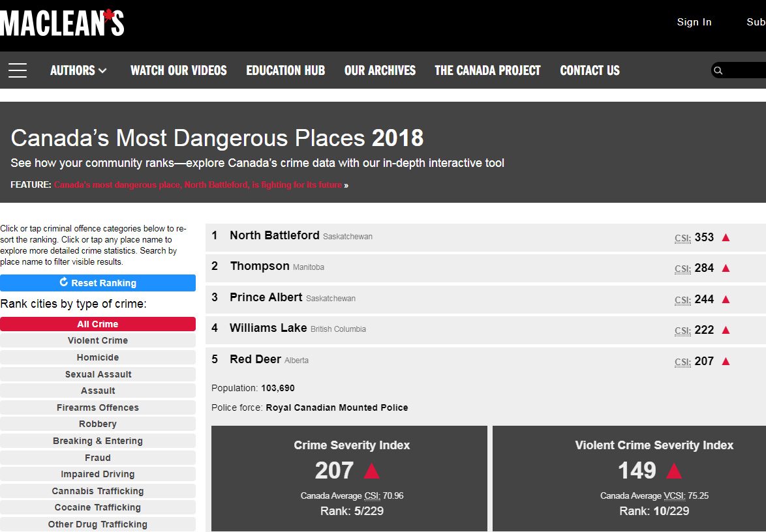This screenshot has width=766, height=532.
Task: Expand the North Battleford row
Action: pyautogui.click(x=485, y=237)
